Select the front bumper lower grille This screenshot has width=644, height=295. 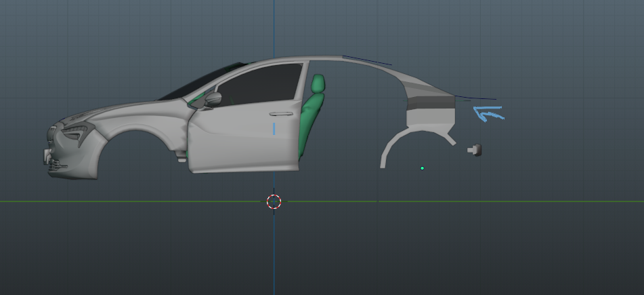pos(58,165)
